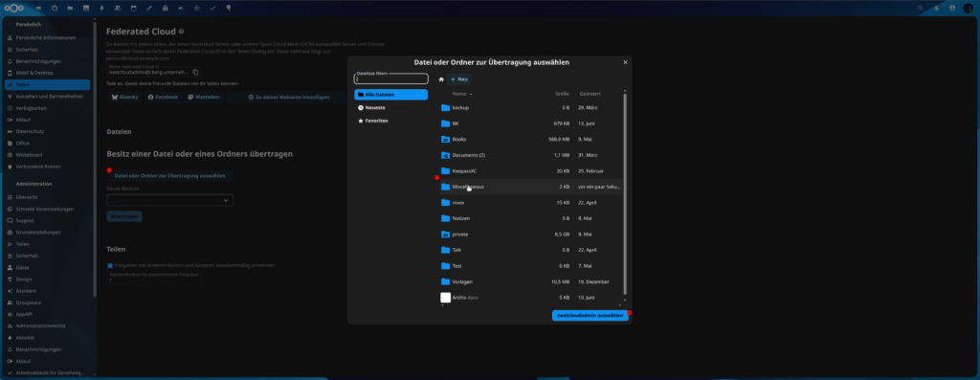The image size is (980, 380).
Task: Sort file list by Geändert
Action: [x=590, y=94]
